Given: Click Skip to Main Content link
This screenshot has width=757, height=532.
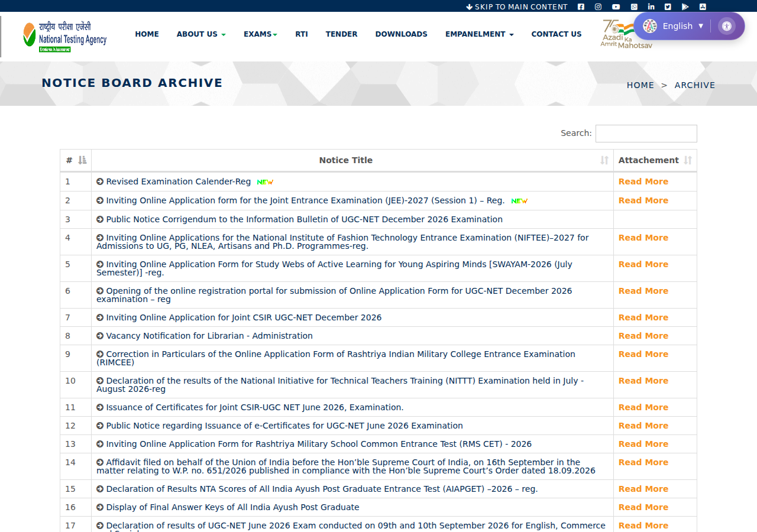Looking at the screenshot, I should coord(517,7).
